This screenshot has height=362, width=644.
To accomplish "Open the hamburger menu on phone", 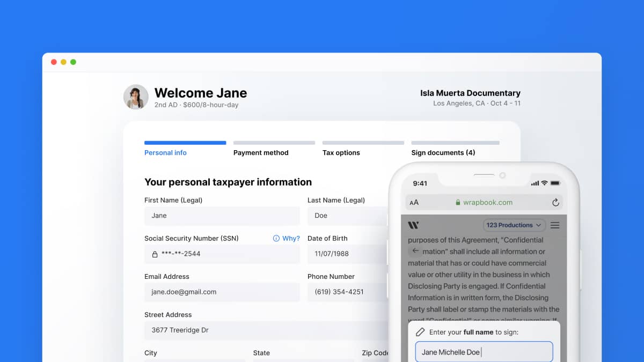I will (555, 225).
